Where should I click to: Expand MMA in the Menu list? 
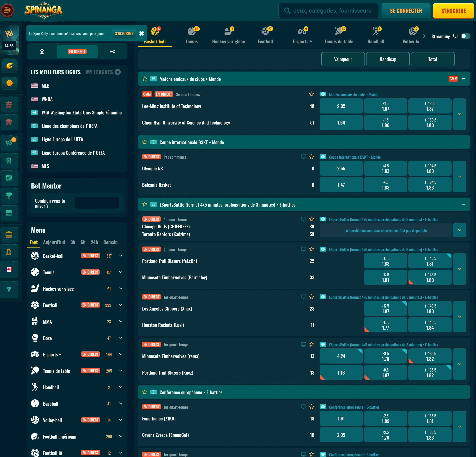[x=121, y=321]
